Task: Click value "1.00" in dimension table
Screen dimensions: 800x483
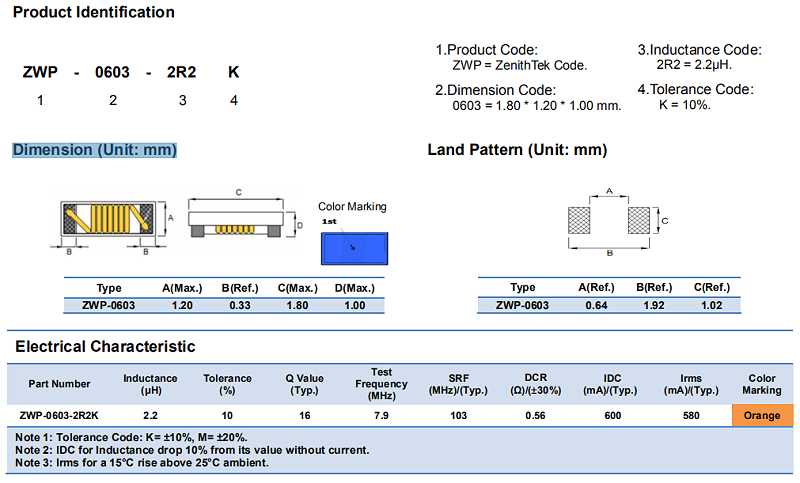Action: (355, 306)
